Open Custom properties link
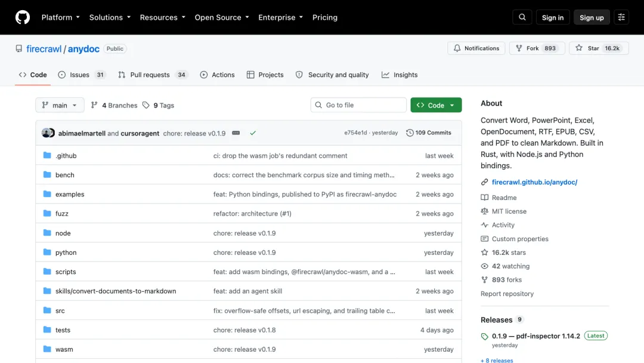 520,238
